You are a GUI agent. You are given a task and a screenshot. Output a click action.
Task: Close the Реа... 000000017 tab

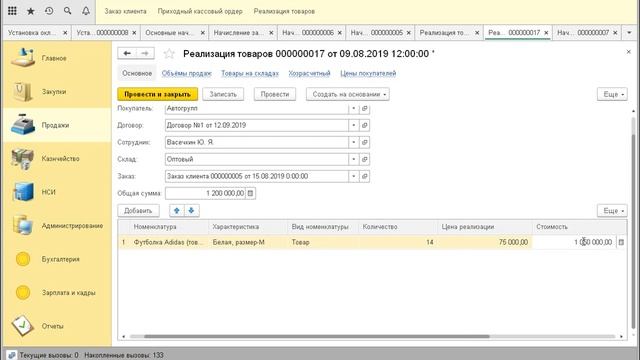pyautogui.click(x=546, y=32)
